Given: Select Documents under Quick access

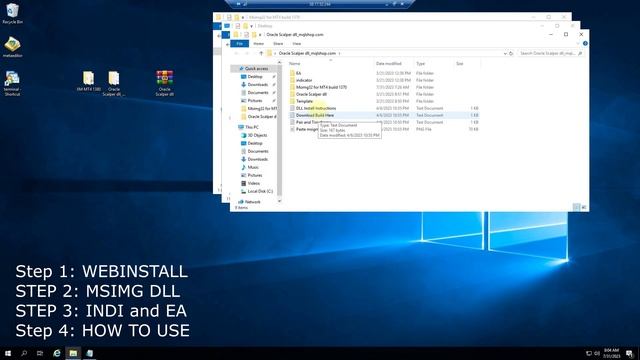Looking at the screenshot, I should click(x=258, y=93).
